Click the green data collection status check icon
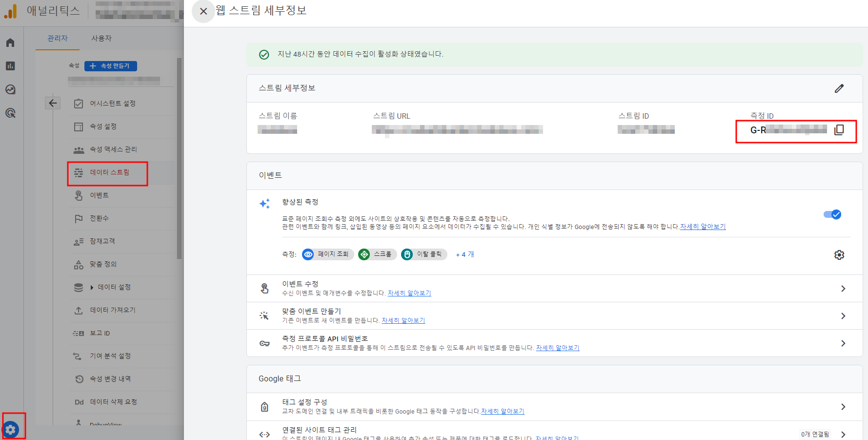868x440 pixels. coord(264,55)
